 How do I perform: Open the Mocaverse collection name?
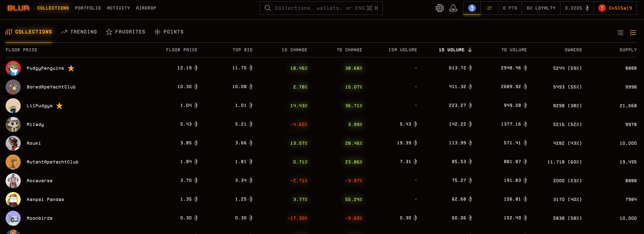tap(39, 181)
